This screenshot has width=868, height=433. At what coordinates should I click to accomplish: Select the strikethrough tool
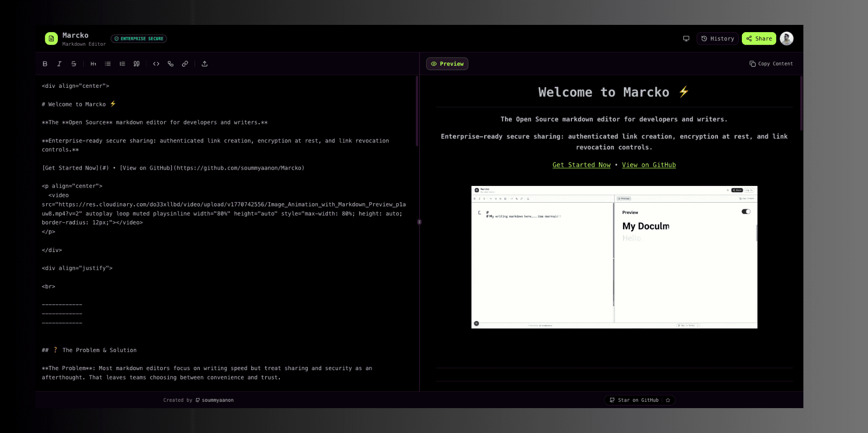point(74,64)
